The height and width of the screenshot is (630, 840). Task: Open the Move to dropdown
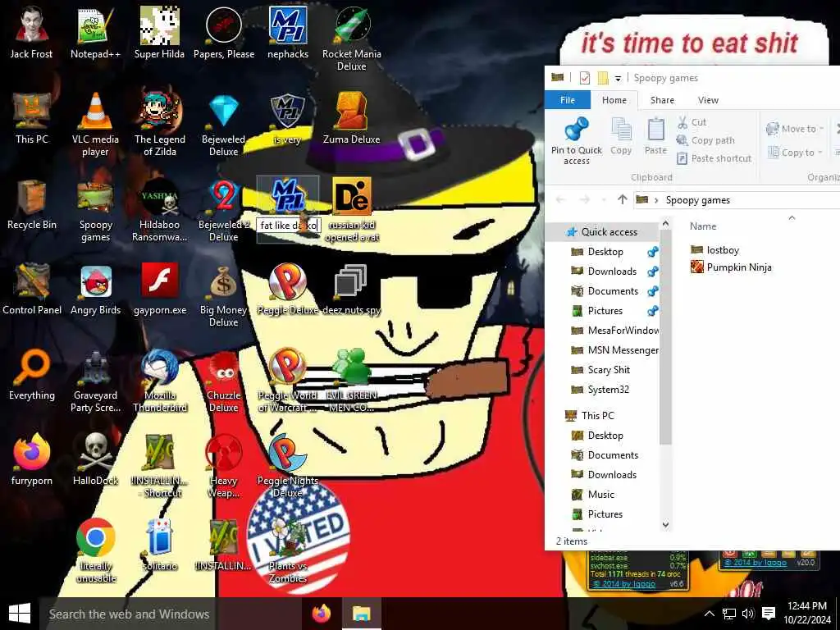coord(795,129)
